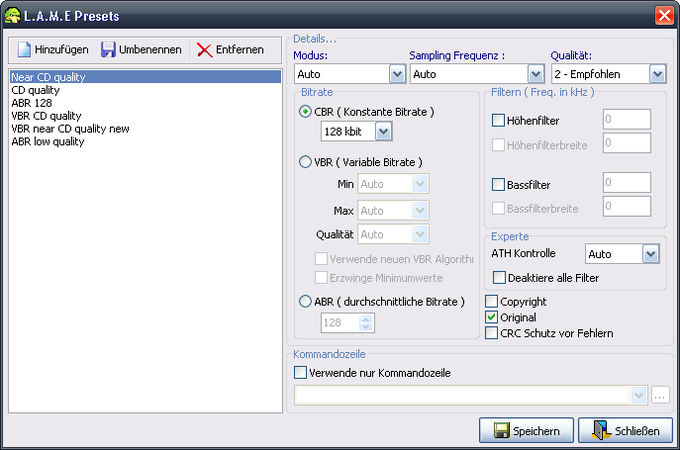Image resolution: width=680 pixels, height=450 pixels.
Task: Select the ABR 128 preset
Action: coord(145,103)
